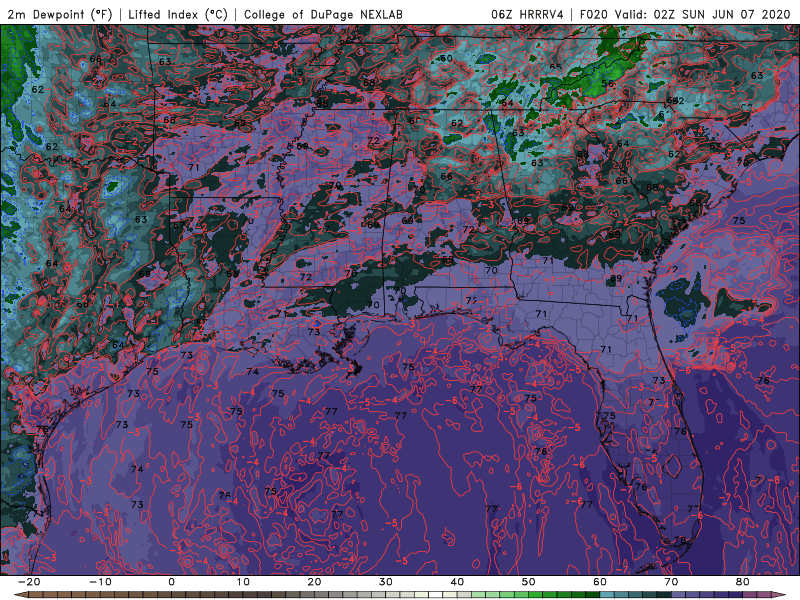Click the 80 label on the color scale

[743, 582]
